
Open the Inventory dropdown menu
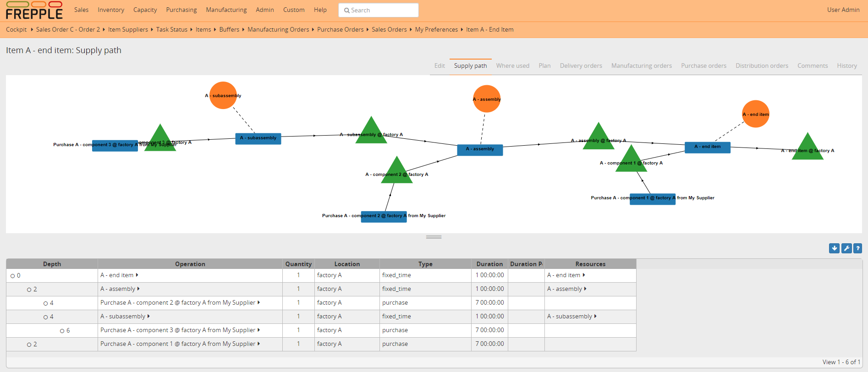(110, 10)
